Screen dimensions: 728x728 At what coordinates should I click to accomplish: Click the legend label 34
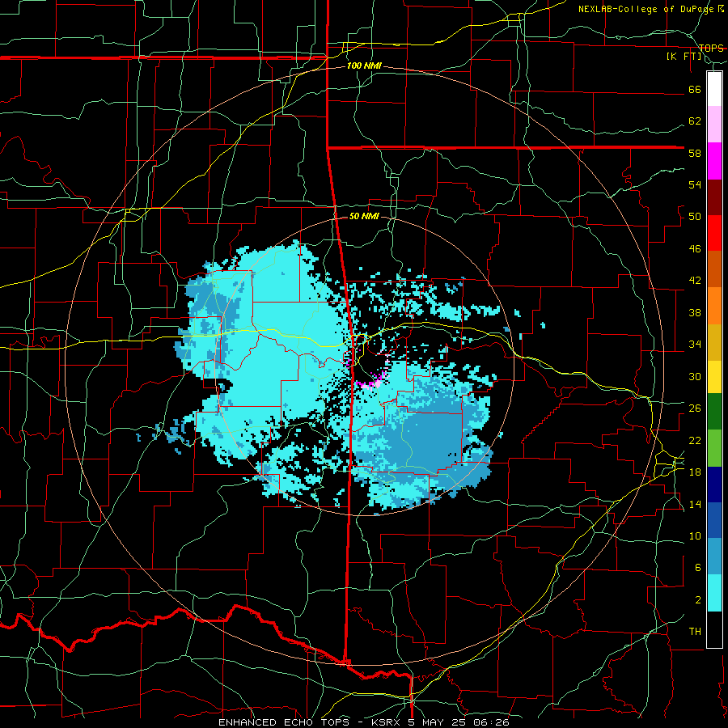695,345
